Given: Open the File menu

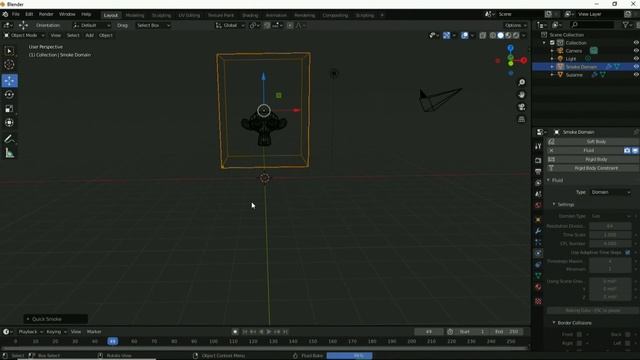Looking at the screenshot, I should (x=16, y=14).
